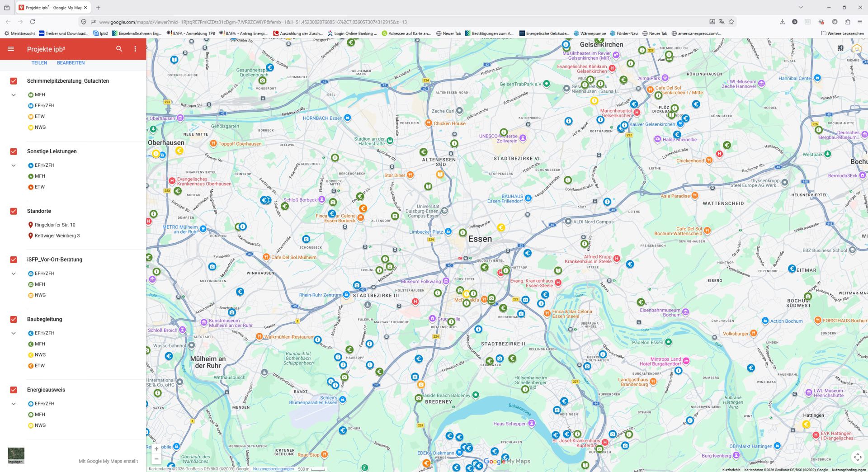The height and width of the screenshot is (472, 868).
Task: Collapse the Sonstige Leistungen legend list
Action: point(14,165)
